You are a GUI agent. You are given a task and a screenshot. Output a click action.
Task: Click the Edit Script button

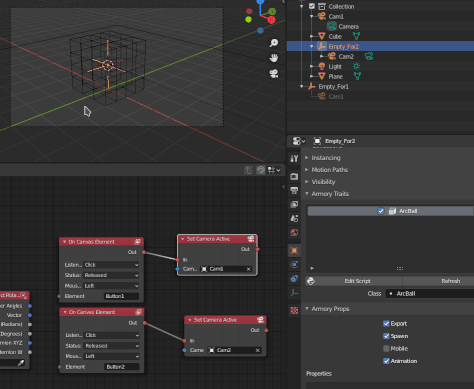tap(357, 281)
